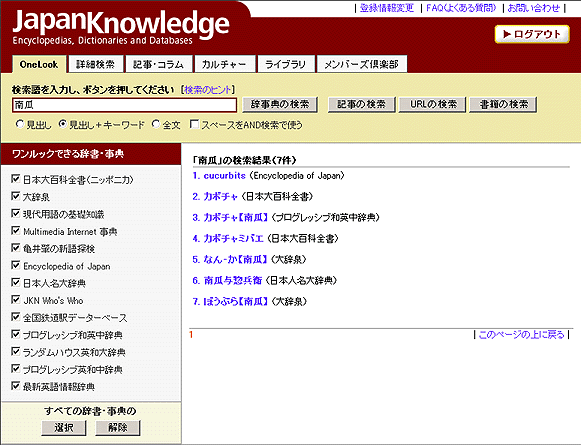Select the 見出し radio button
This screenshot has height=445, width=581.
tap(20, 124)
